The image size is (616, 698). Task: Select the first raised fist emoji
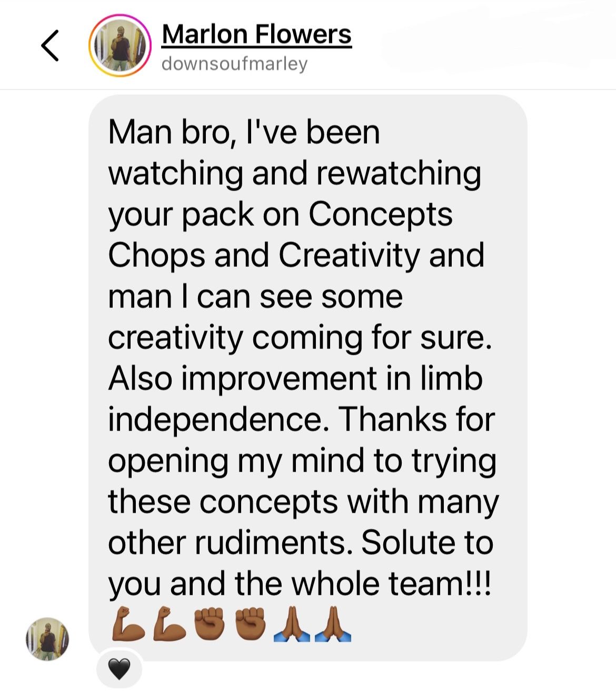[x=210, y=624]
